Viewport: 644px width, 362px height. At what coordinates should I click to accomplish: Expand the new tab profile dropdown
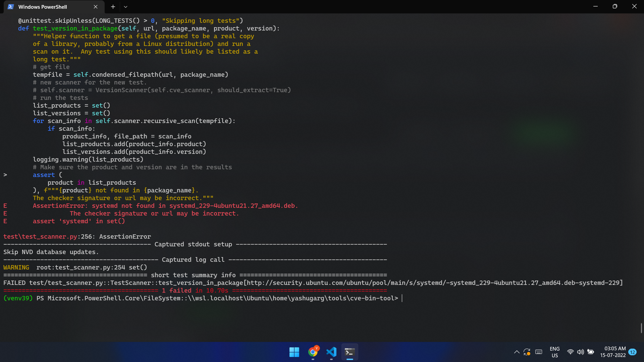point(125,7)
